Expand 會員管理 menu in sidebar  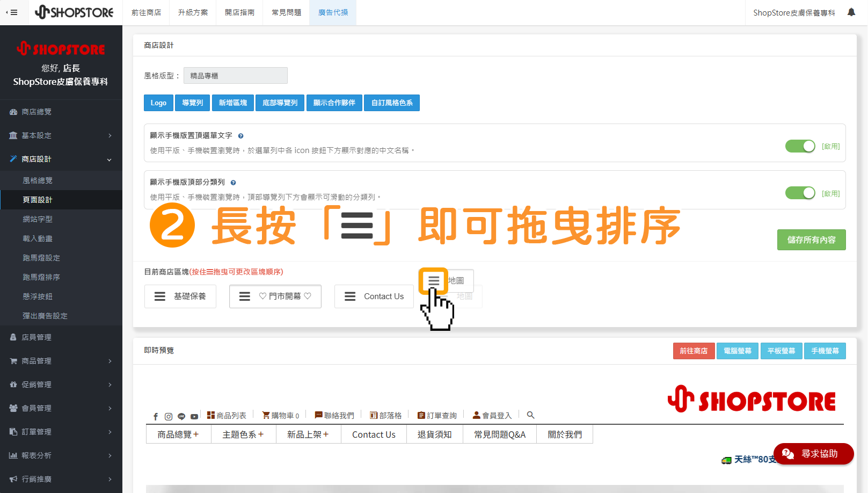pyautogui.click(x=61, y=408)
